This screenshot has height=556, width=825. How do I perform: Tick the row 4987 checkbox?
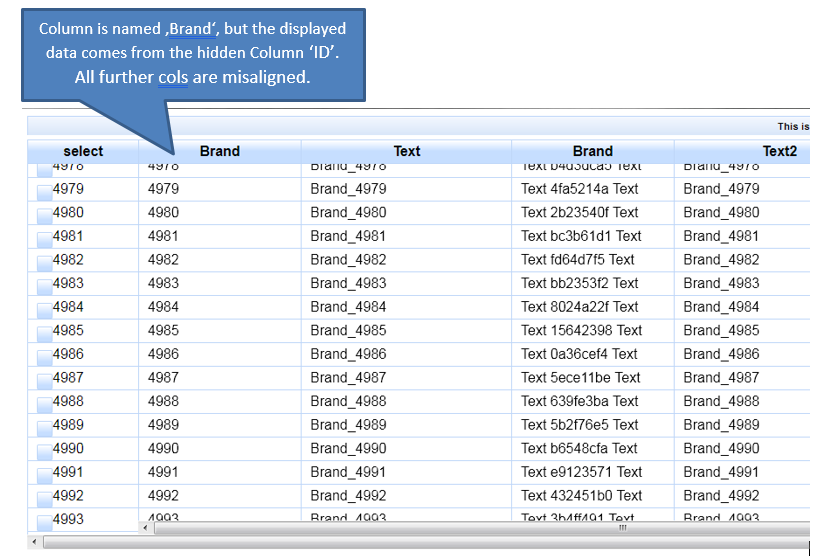[x=45, y=382]
